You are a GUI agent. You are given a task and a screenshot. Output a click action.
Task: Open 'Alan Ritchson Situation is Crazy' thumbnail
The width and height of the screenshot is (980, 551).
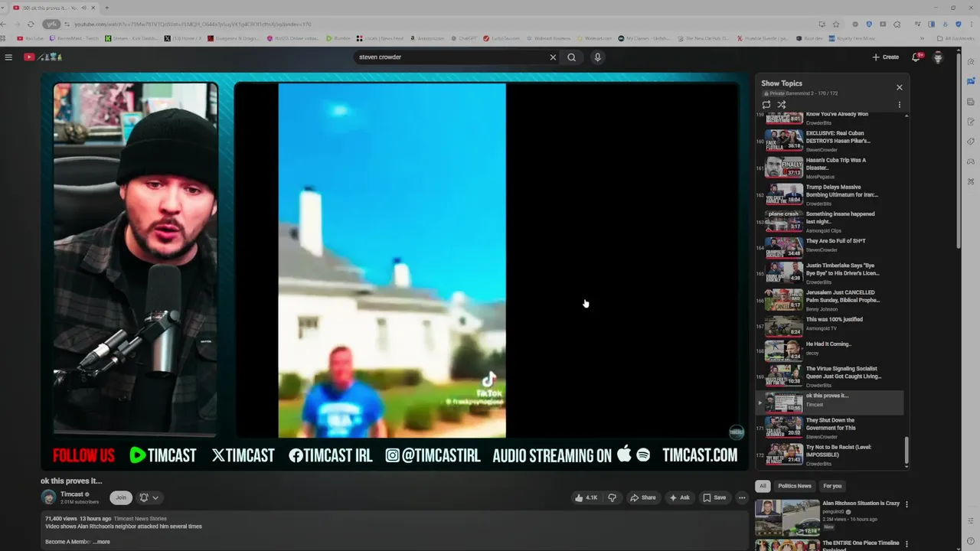pyautogui.click(x=787, y=518)
